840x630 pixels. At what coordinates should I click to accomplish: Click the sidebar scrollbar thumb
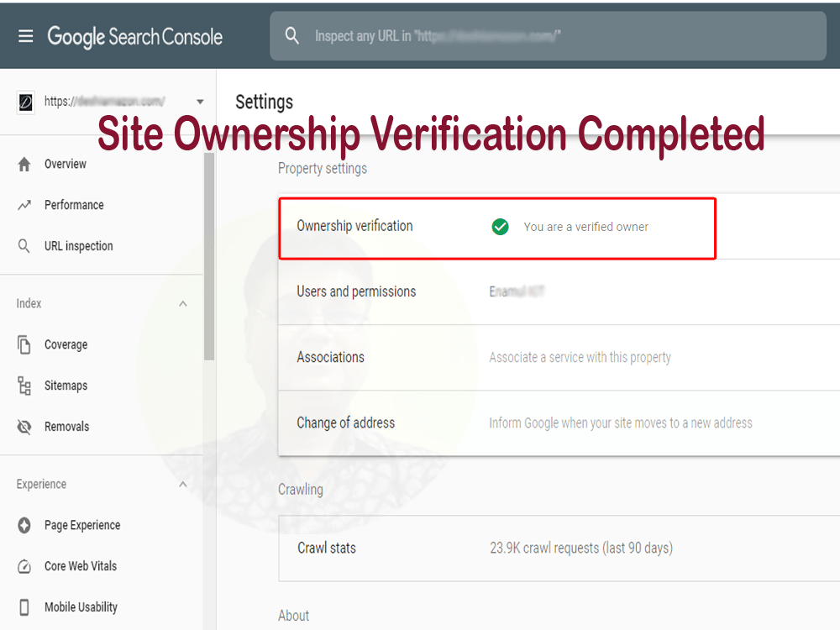209,256
